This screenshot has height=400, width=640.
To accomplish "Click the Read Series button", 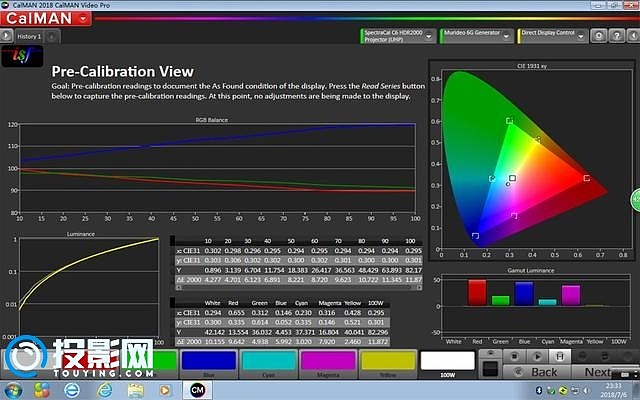I will tap(560, 357).
